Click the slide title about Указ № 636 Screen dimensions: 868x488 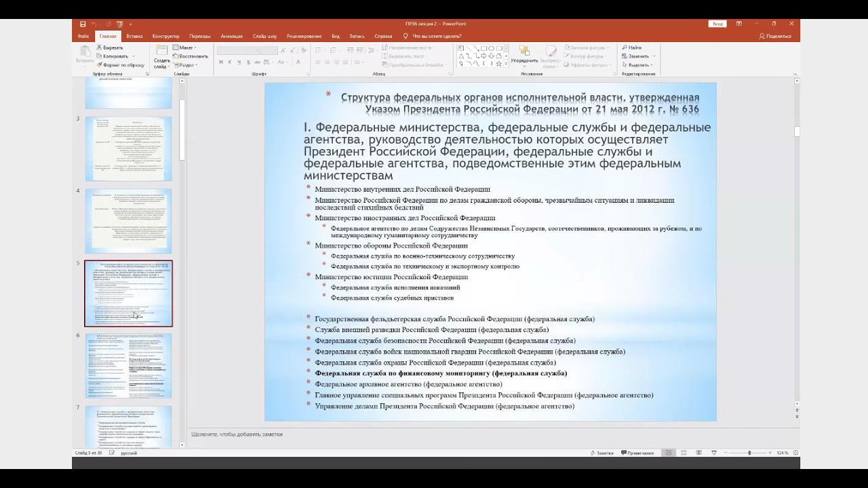point(519,103)
